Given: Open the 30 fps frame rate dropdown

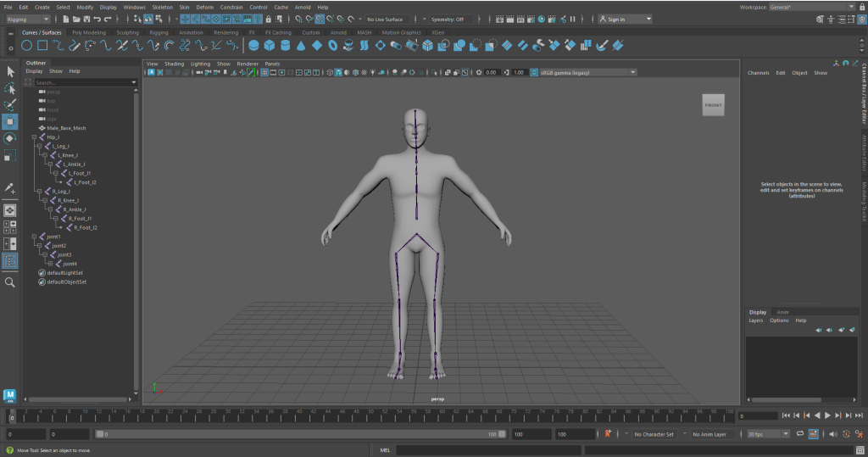Looking at the screenshot, I should click(x=767, y=434).
